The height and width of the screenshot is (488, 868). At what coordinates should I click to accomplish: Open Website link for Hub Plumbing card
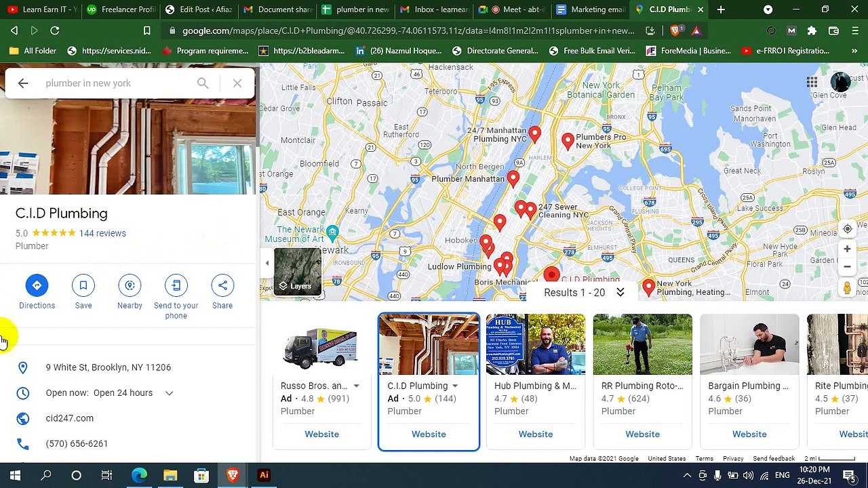(x=536, y=434)
